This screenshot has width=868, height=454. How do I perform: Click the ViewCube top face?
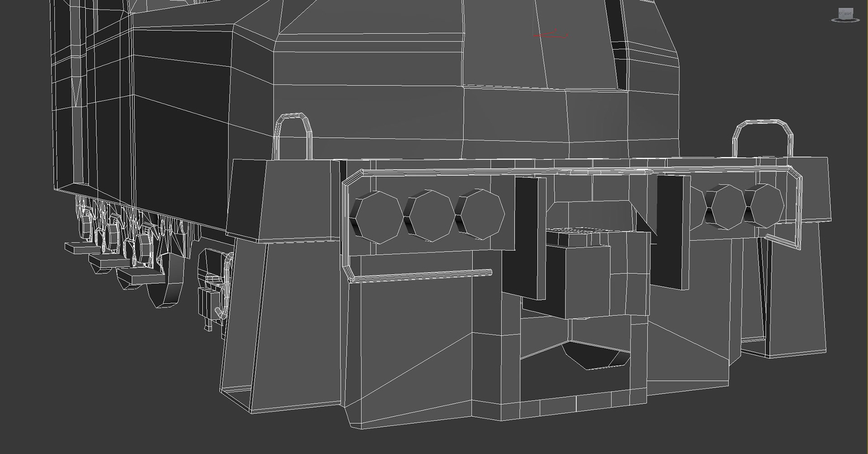pos(845,8)
